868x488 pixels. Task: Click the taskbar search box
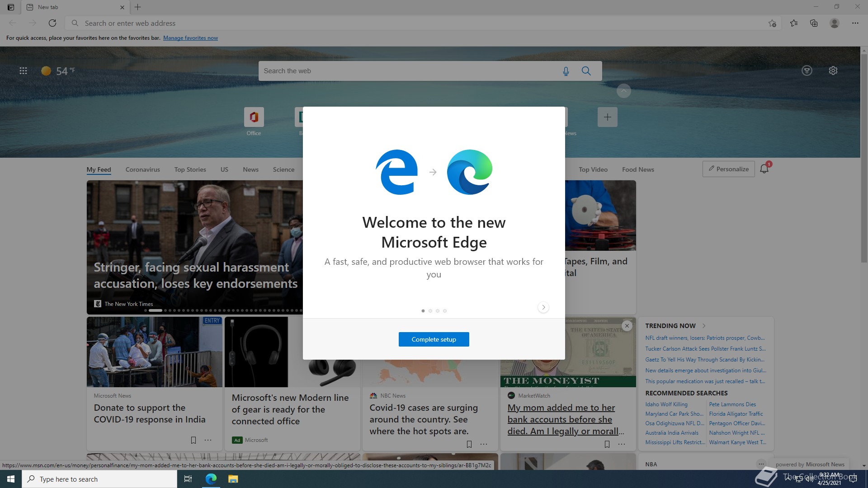point(99,479)
